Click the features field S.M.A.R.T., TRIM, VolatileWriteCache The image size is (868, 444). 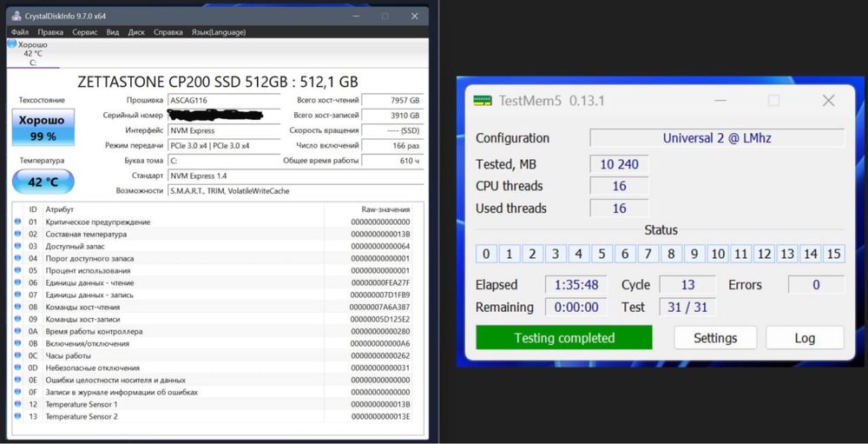click(x=296, y=190)
